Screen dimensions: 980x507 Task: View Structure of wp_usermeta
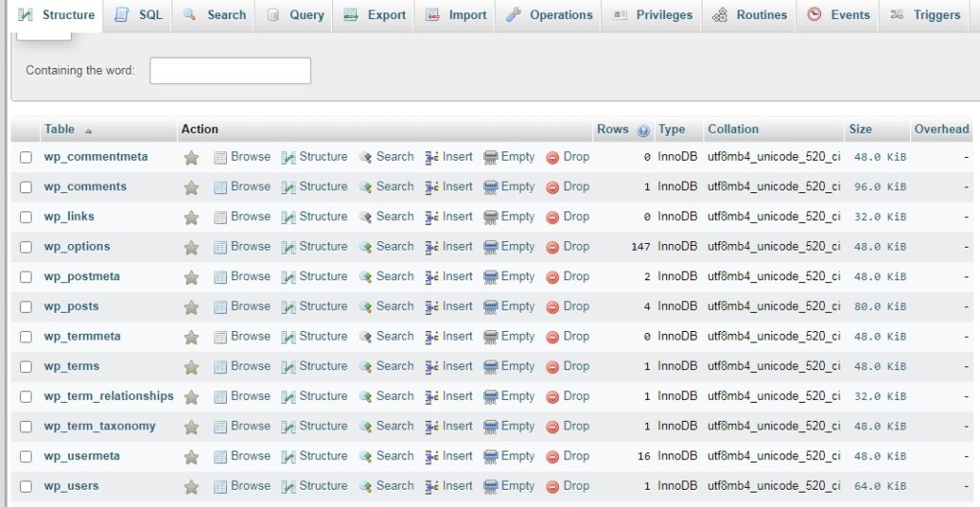314,456
